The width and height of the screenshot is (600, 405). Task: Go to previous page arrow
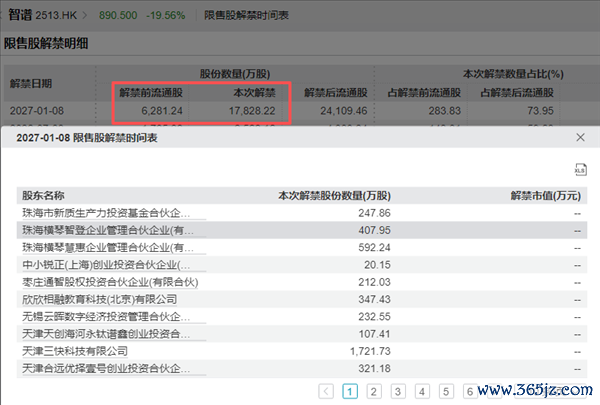(x=326, y=391)
